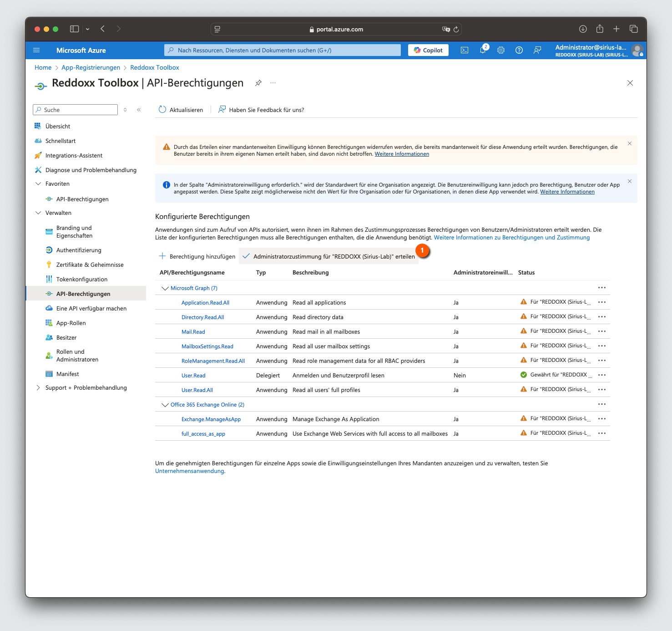Open Cloud Shell from the top bar
This screenshot has height=631, width=672.
coord(465,50)
